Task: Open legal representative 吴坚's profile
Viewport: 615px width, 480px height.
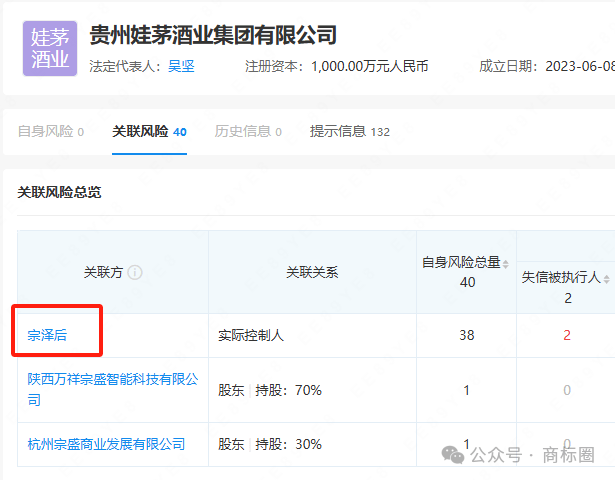Action: click(180, 66)
